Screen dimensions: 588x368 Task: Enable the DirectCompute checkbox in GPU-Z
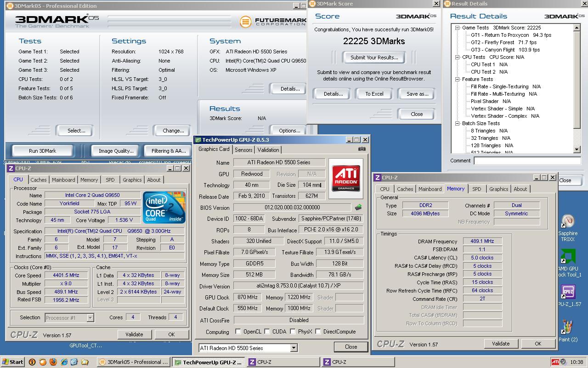point(318,332)
